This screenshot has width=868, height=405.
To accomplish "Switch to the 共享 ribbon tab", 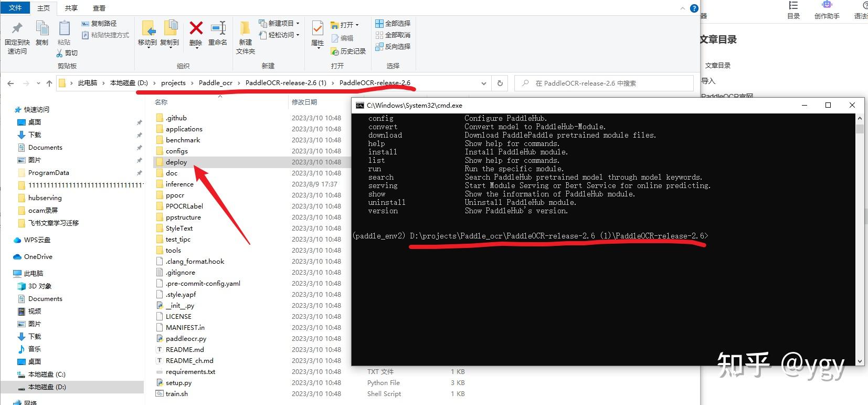I will pyautogui.click(x=71, y=8).
